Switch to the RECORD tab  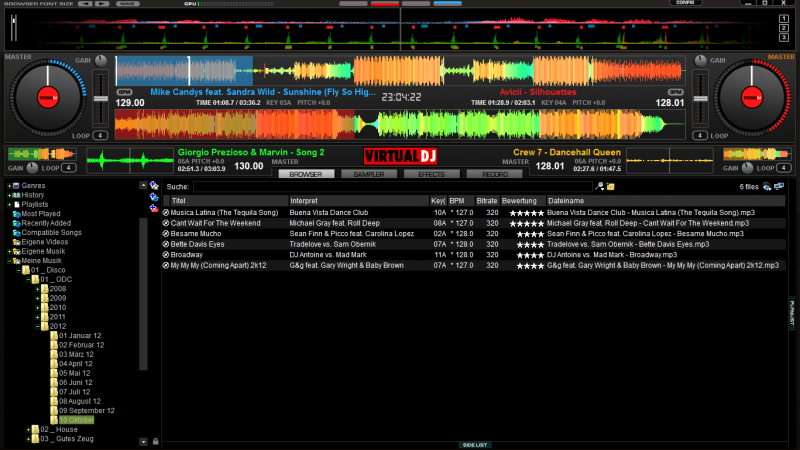(494, 174)
